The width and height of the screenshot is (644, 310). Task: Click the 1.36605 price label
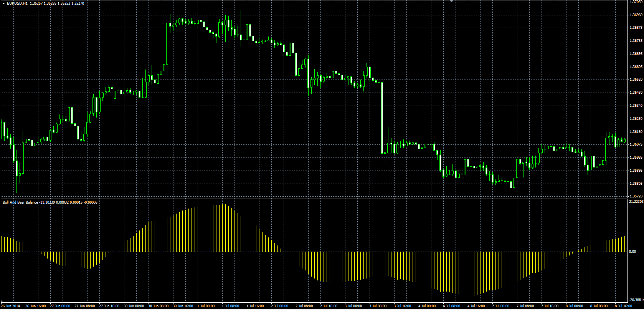pyautogui.click(x=636, y=67)
